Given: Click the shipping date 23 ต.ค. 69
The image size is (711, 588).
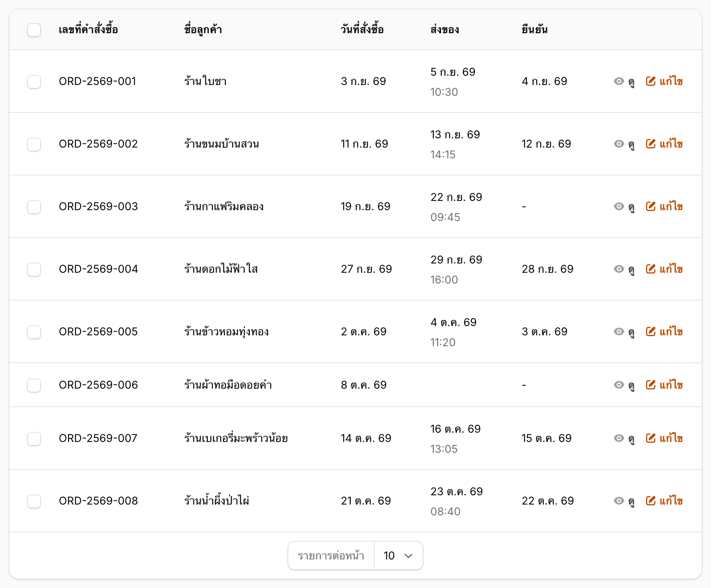Looking at the screenshot, I should click(457, 491).
